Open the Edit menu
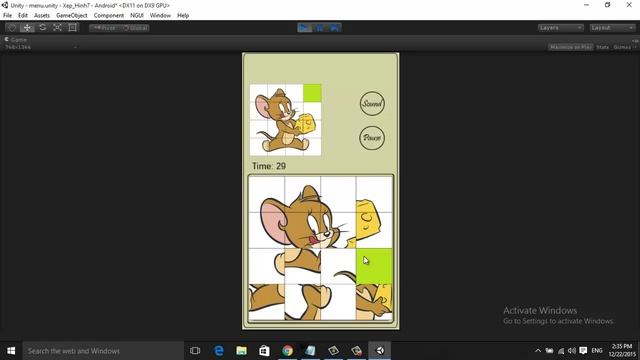The width and height of the screenshot is (640, 360). coord(23,15)
